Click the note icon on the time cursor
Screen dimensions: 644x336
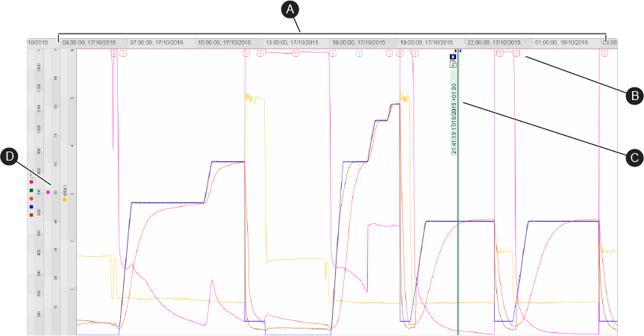(x=453, y=64)
